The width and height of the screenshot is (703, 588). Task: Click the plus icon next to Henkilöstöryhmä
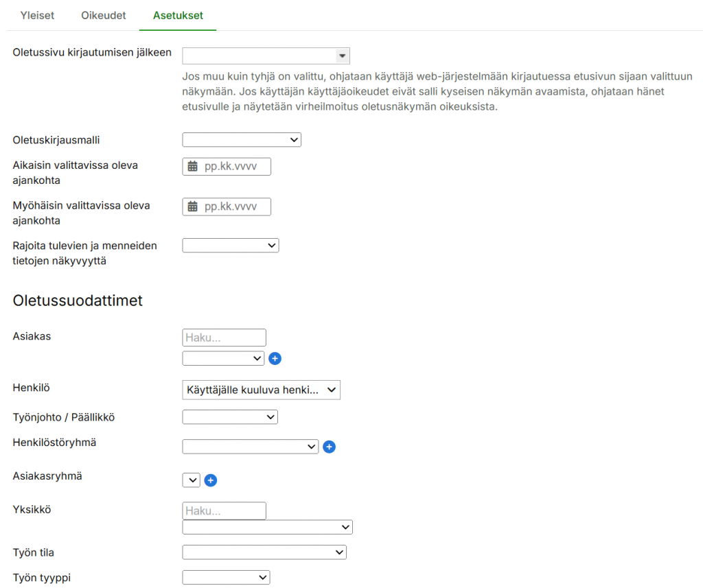tap(329, 447)
